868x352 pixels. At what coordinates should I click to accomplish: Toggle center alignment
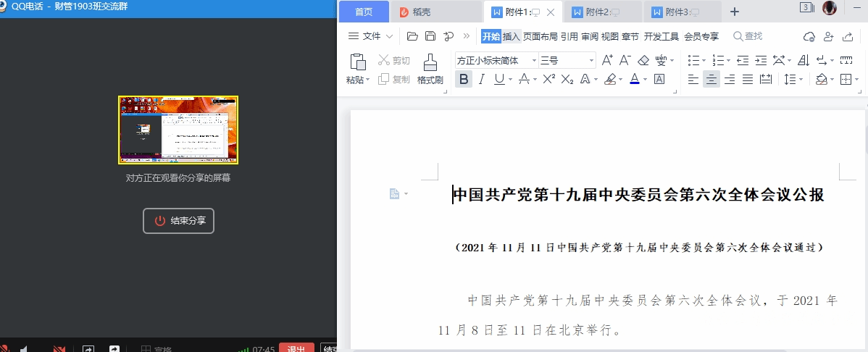coord(711,79)
